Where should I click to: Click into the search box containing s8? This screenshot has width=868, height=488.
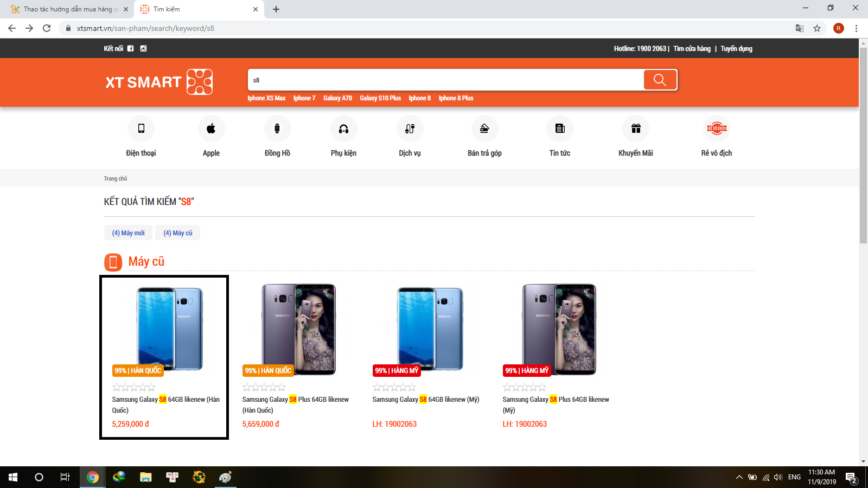(x=445, y=80)
